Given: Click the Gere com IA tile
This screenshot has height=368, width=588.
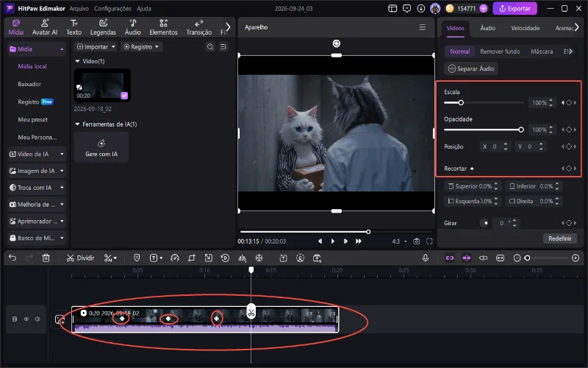Looking at the screenshot, I should (101, 147).
